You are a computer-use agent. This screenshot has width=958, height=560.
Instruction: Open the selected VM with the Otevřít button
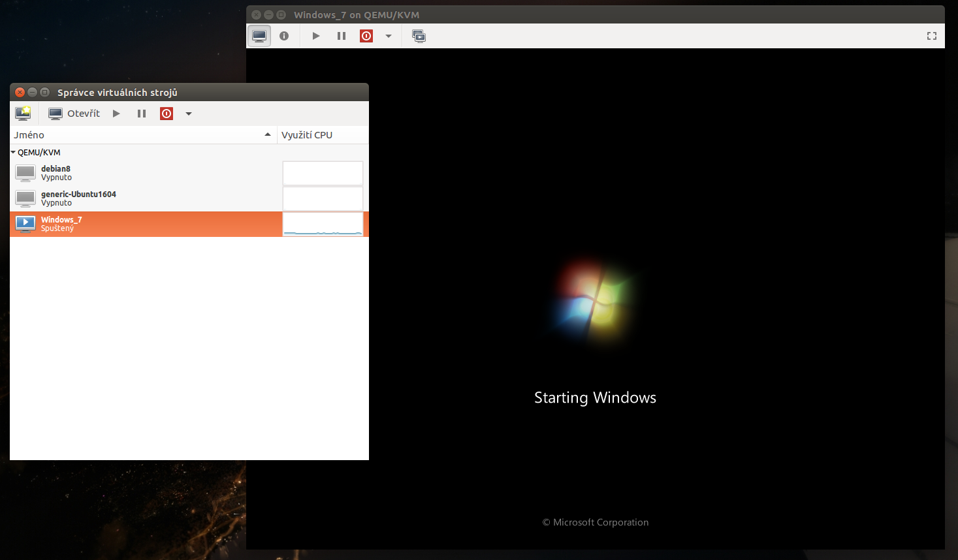click(x=74, y=114)
